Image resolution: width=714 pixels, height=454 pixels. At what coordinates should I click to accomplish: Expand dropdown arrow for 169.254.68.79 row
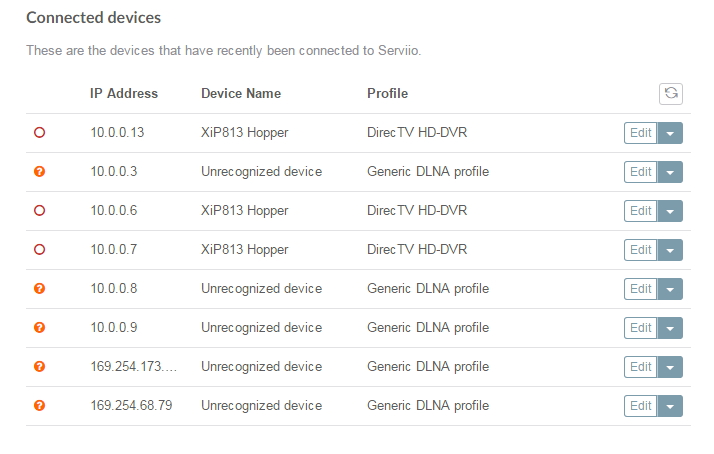tap(670, 406)
